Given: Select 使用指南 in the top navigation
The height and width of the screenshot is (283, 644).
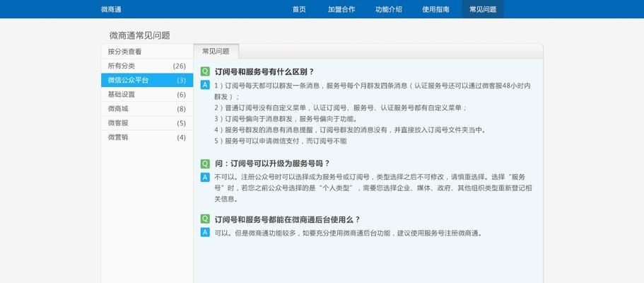Looking at the screenshot, I should click(x=435, y=9).
